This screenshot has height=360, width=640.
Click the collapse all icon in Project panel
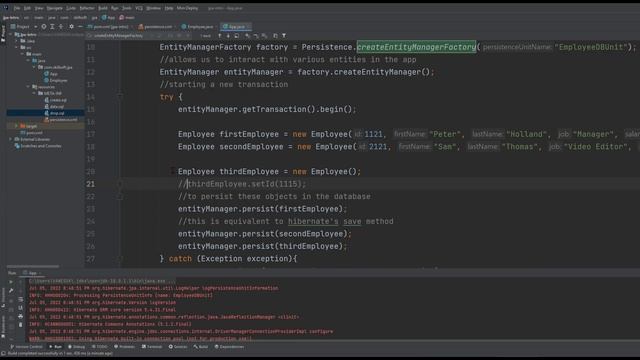(x=61, y=27)
